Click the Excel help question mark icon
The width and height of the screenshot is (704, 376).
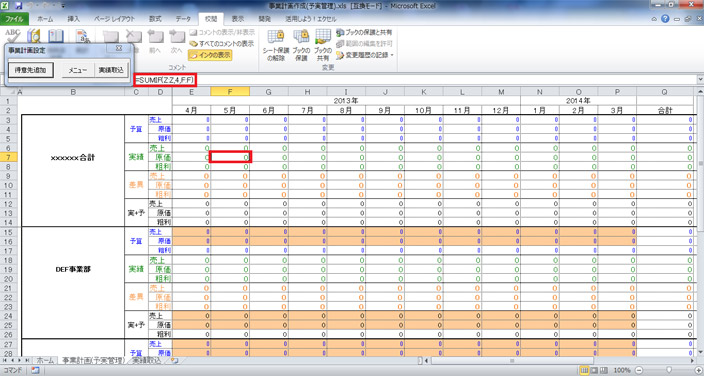[665, 19]
